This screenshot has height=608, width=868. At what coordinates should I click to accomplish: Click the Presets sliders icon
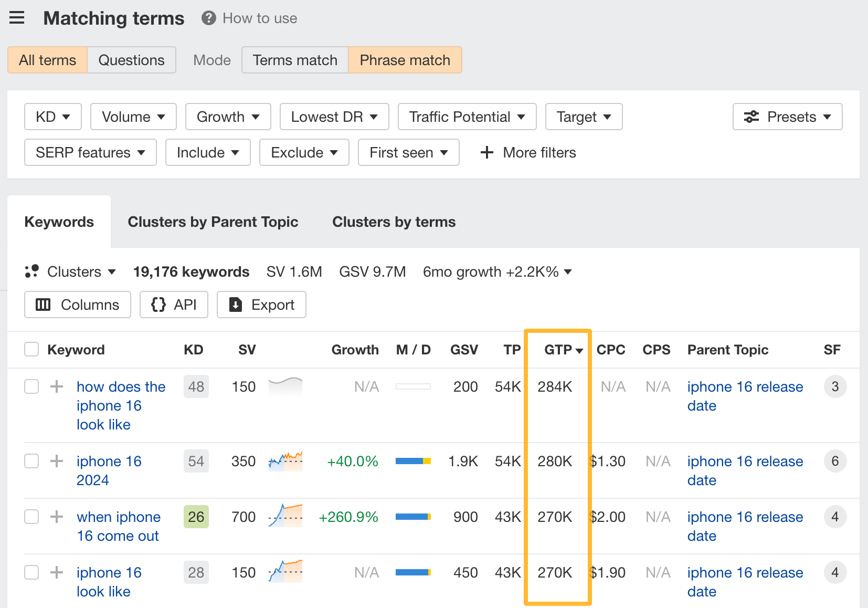coord(751,117)
